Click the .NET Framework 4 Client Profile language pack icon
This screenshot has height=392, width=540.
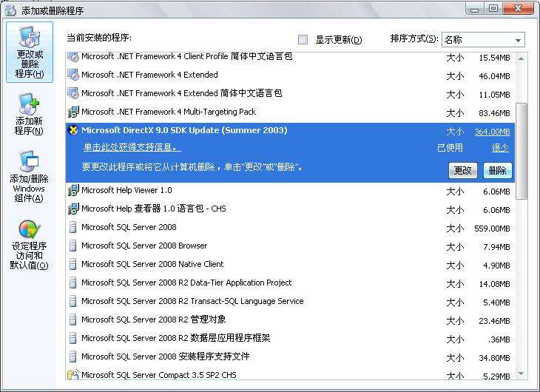pos(73,56)
